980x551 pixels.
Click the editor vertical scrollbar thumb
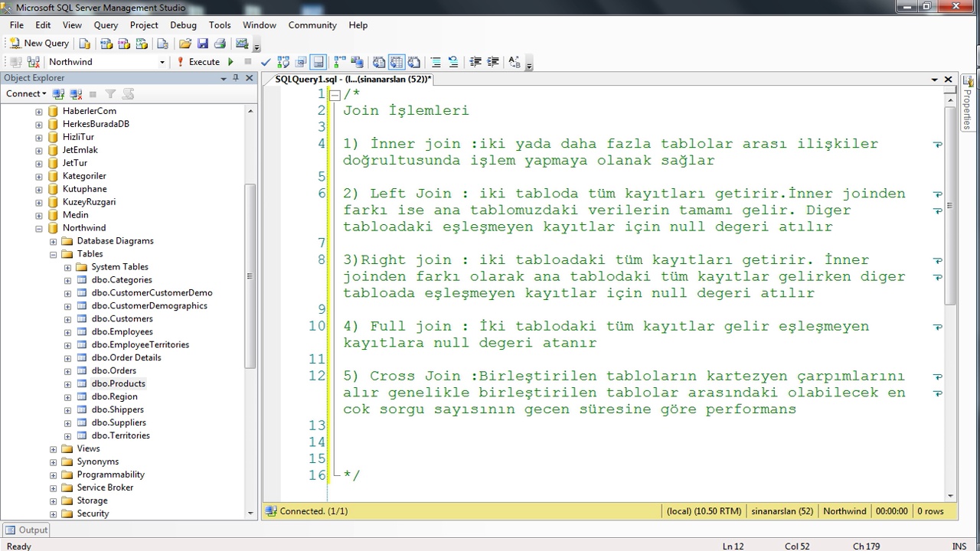click(950, 205)
